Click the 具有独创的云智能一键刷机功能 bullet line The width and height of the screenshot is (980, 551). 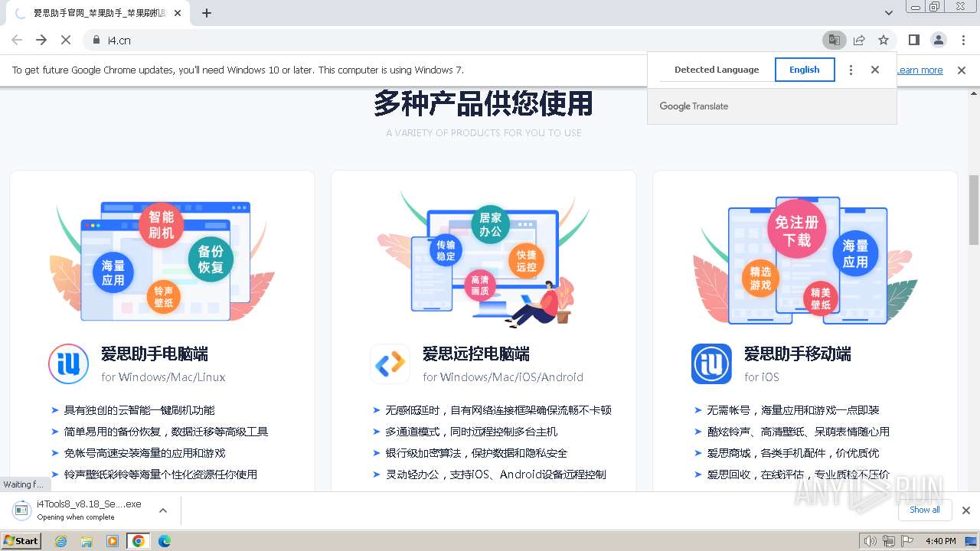[x=139, y=410]
